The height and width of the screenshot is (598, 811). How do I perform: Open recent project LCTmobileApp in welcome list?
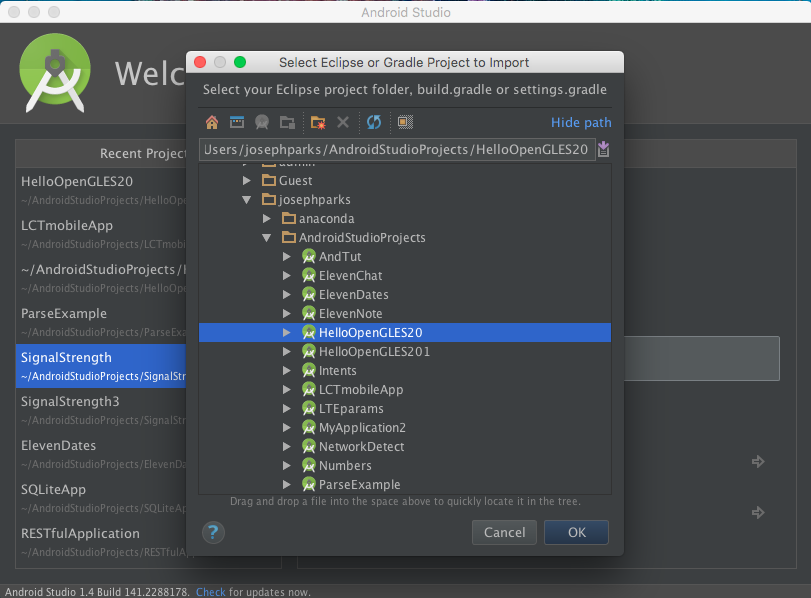tap(101, 234)
